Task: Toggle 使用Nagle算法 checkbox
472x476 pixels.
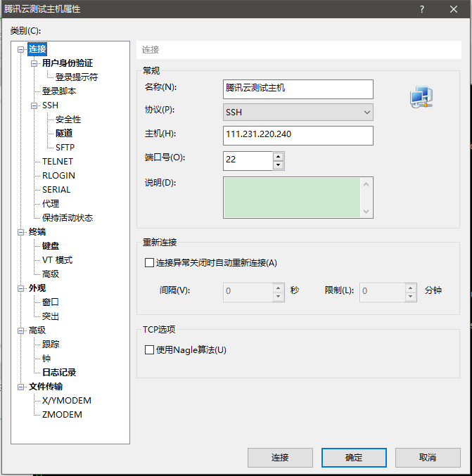Action: [x=149, y=349]
